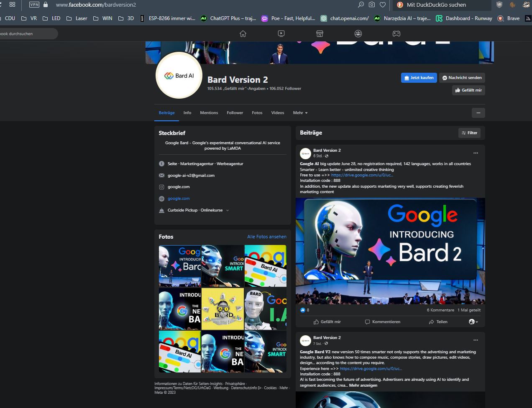
Task: Open the post identity switcher dropdown
Action: point(473,322)
